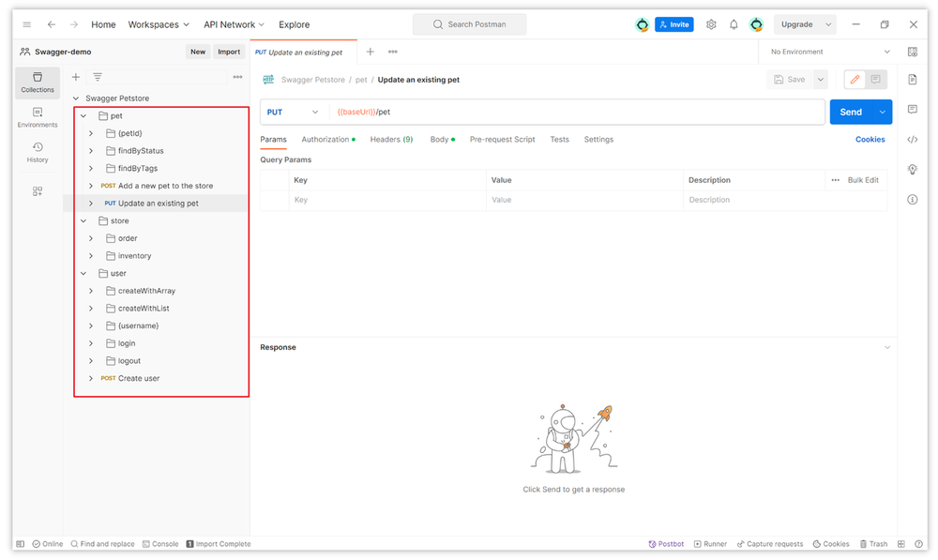Click the Send button
Image resolution: width=938 pixels, height=560 pixels.
pyautogui.click(x=850, y=113)
